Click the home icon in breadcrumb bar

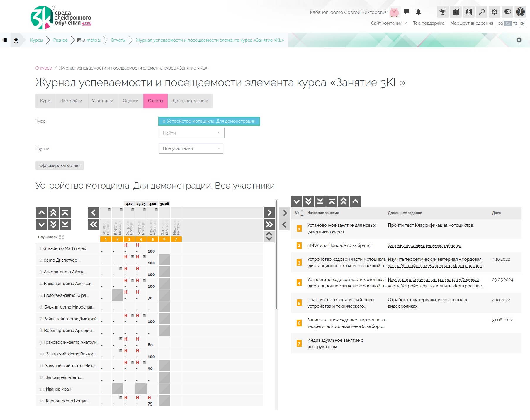point(16,40)
